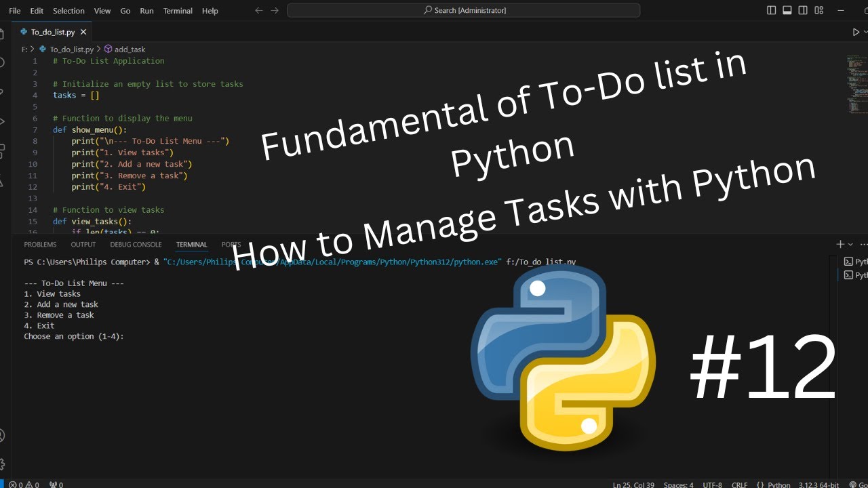Switch to the OUTPUT panel tab
Image resolution: width=868 pixels, height=488 pixels.
click(x=83, y=245)
